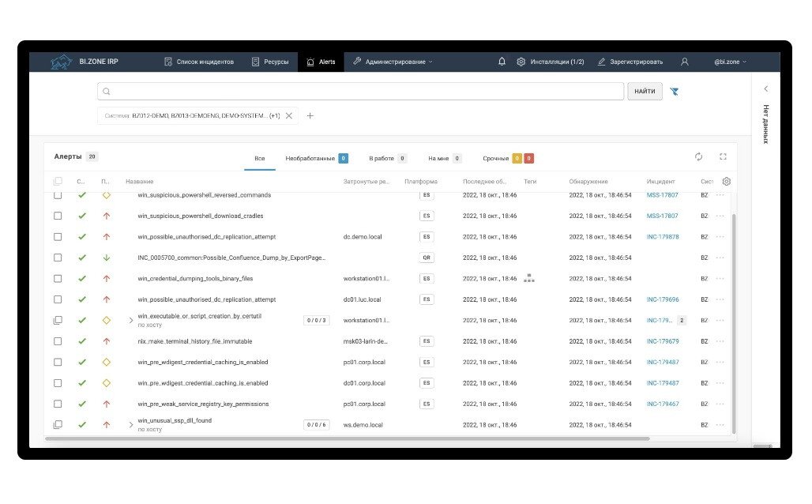Remove the system filter chip
The height and width of the screenshot is (504, 812).
point(289,116)
